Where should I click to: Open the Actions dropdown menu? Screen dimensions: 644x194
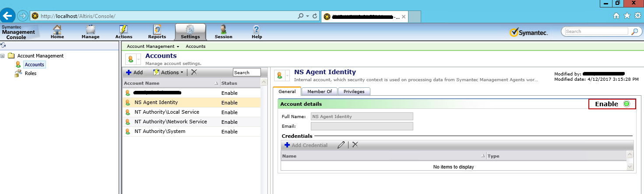pos(169,72)
